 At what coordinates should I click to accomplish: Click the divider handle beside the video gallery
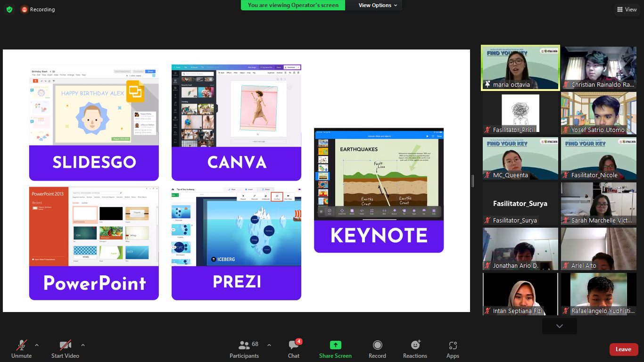tap(473, 181)
